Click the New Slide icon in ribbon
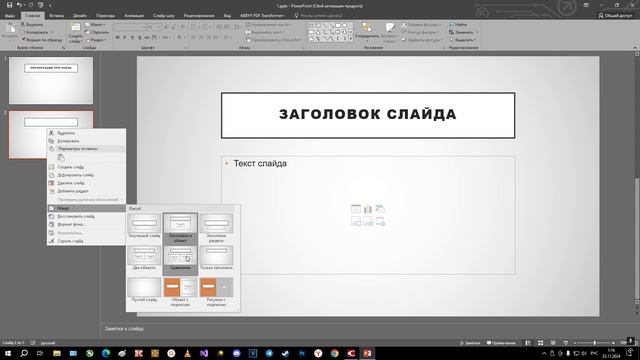 [75, 28]
